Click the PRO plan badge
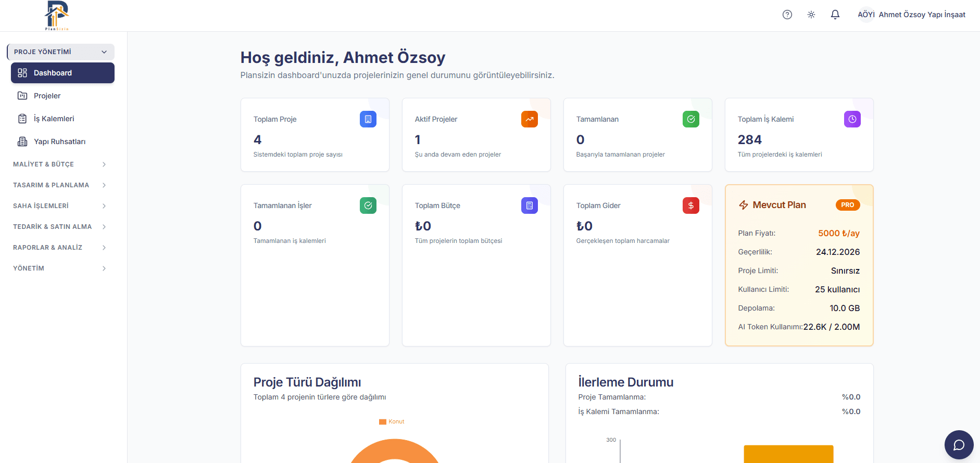Viewport: 980px width, 463px height. click(848, 205)
